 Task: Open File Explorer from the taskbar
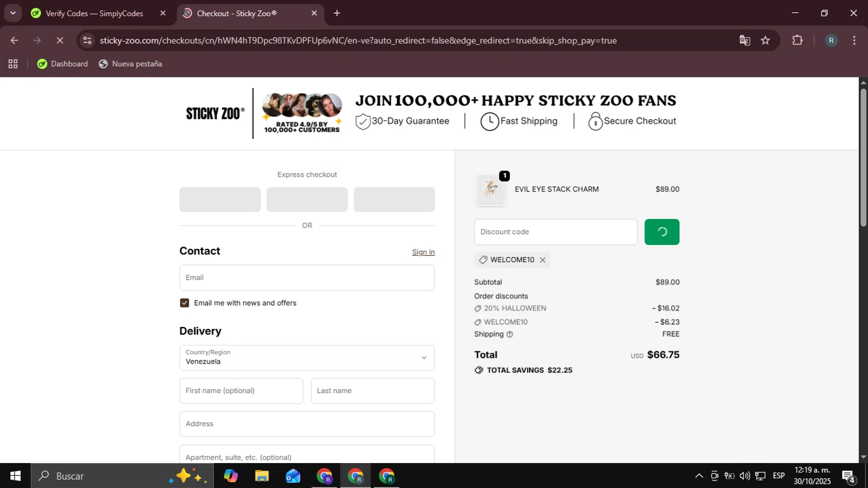(262, 476)
